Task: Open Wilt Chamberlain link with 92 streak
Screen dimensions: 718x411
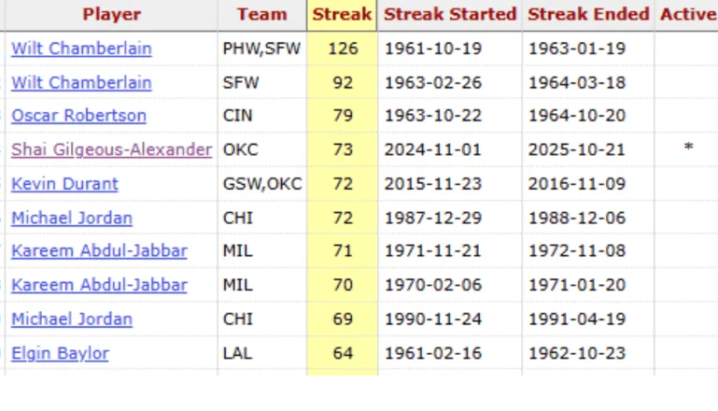Action: pos(81,83)
